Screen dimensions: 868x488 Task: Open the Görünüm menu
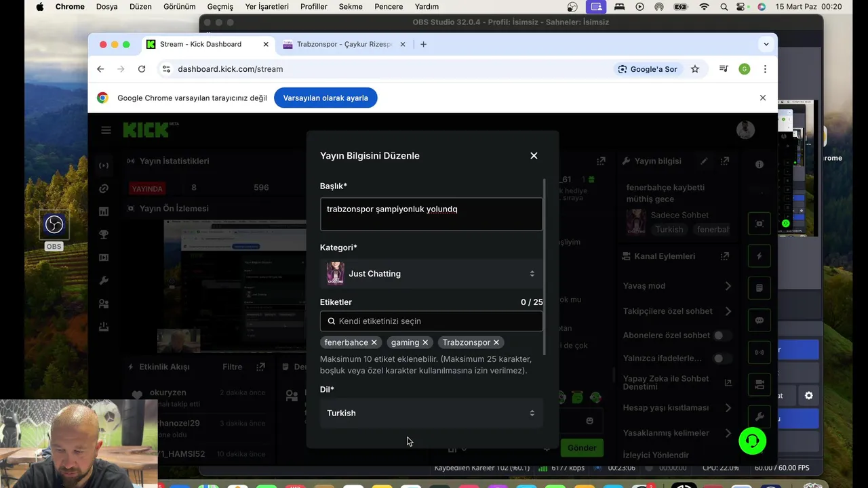click(179, 7)
